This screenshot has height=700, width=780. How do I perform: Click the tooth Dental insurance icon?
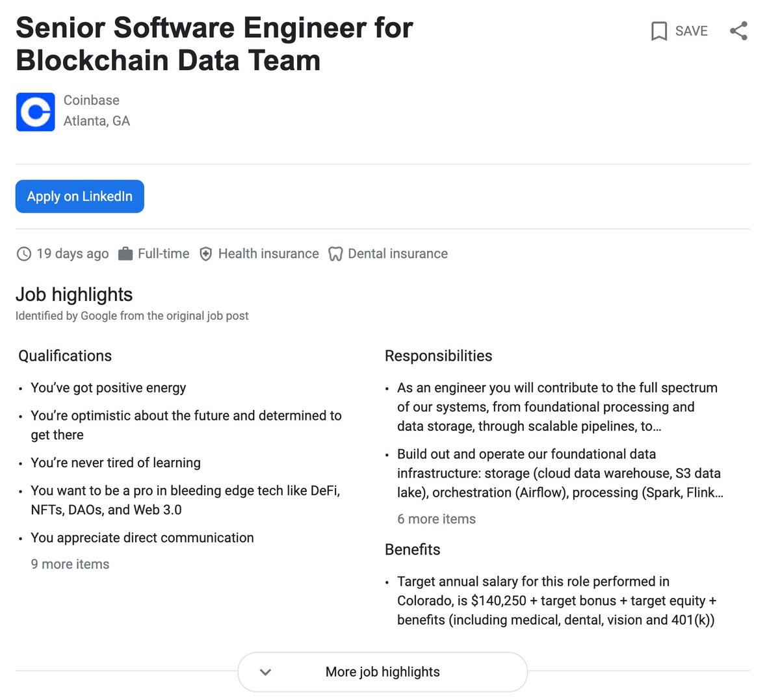[x=335, y=254]
